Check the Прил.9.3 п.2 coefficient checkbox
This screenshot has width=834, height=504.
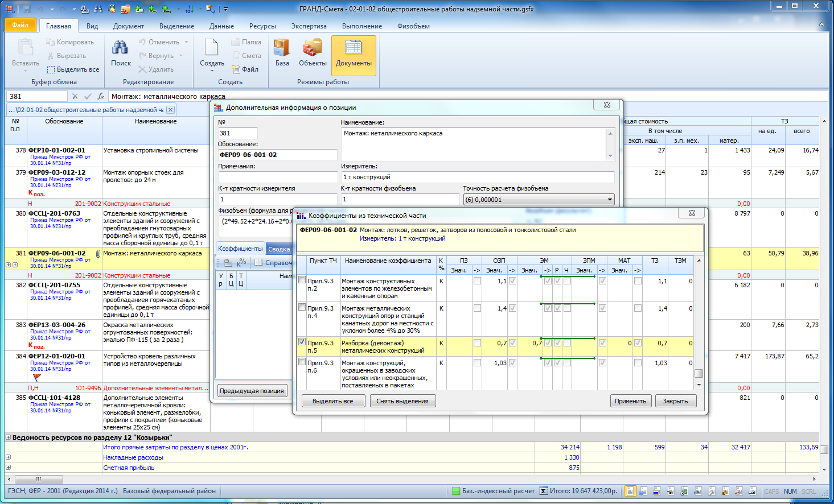click(x=302, y=280)
